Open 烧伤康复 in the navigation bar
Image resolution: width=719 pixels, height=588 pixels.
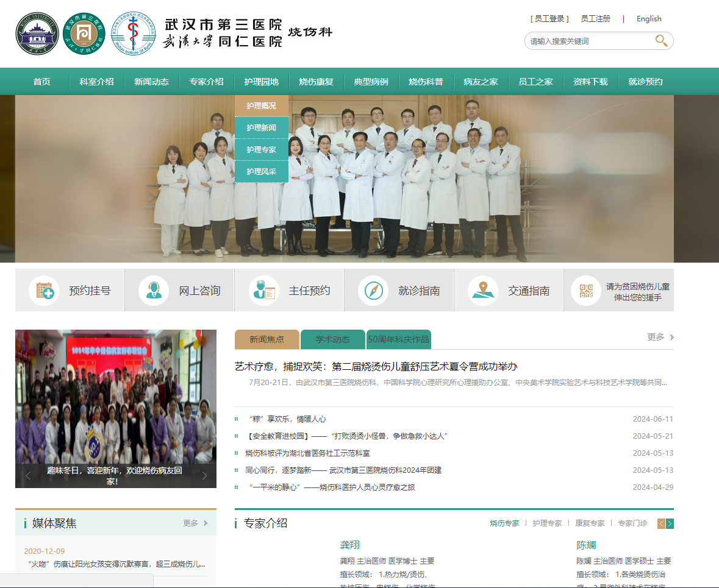(317, 82)
